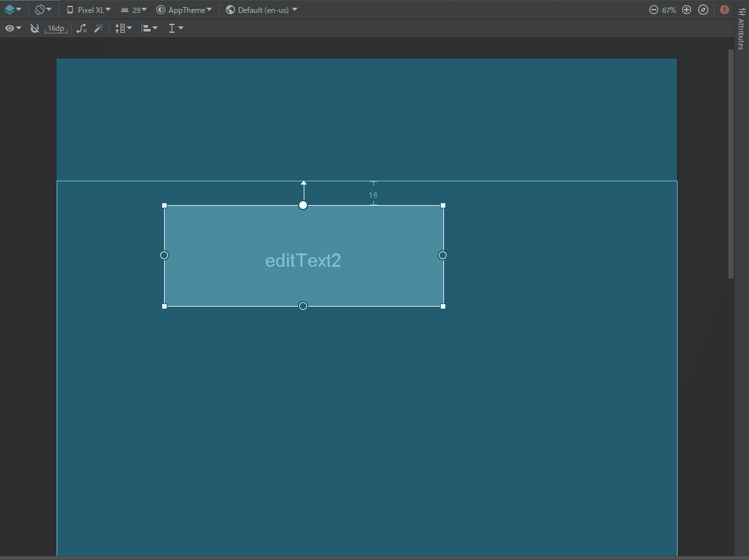This screenshot has width=749, height=560.
Task: Open the Align dropdown
Action: coord(149,29)
